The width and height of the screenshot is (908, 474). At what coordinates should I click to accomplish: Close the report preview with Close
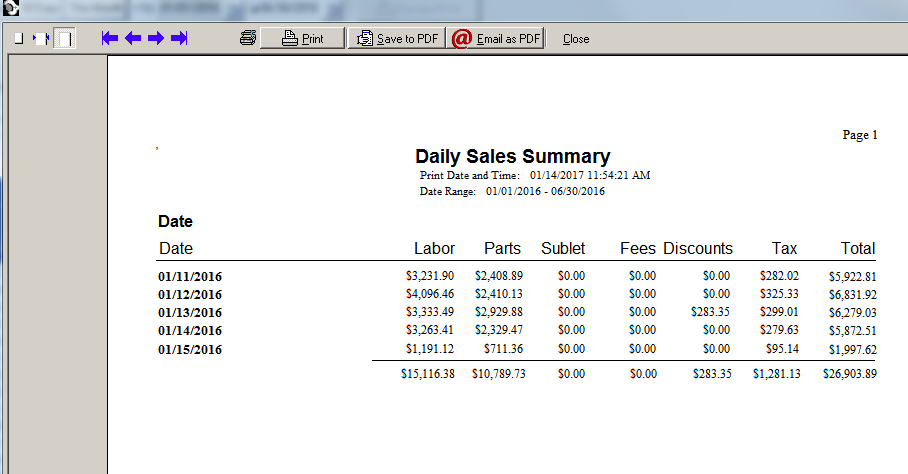tap(576, 39)
